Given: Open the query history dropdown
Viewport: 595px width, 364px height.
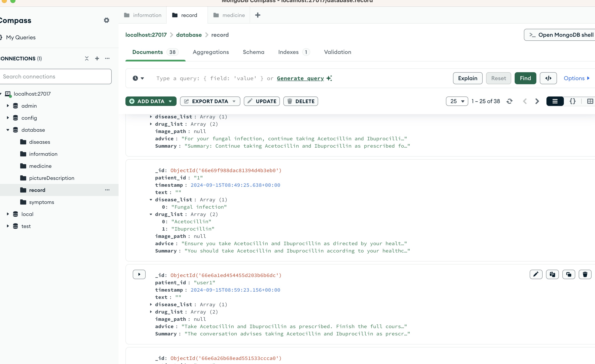Looking at the screenshot, I should [x=138, y=78].
